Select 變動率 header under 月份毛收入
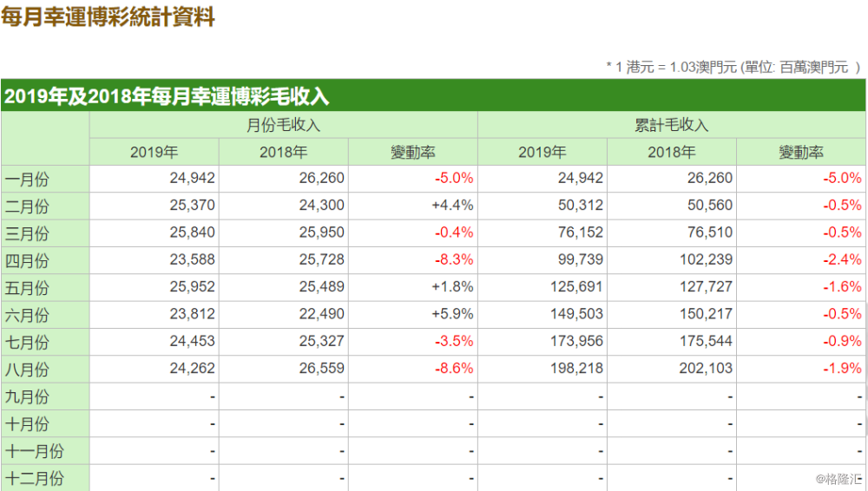Screen dimensions: 868x491 (x=412, y=152)
